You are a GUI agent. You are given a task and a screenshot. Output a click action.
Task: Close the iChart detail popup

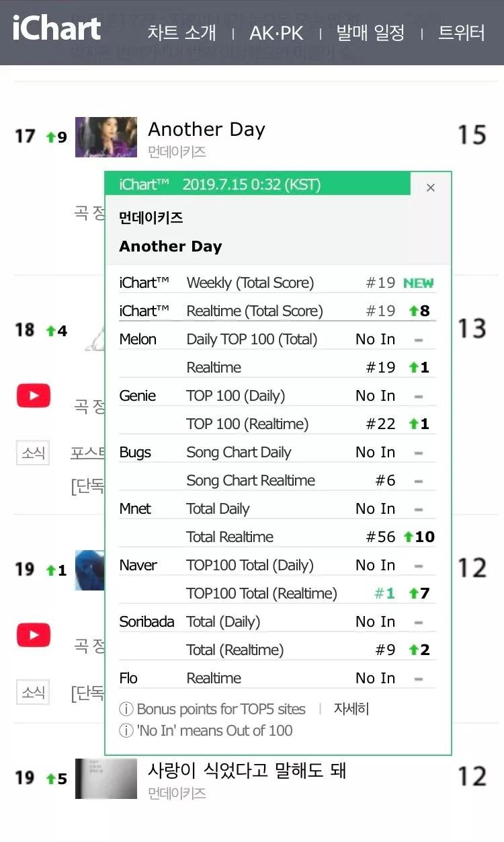click(x=431, y=188)
